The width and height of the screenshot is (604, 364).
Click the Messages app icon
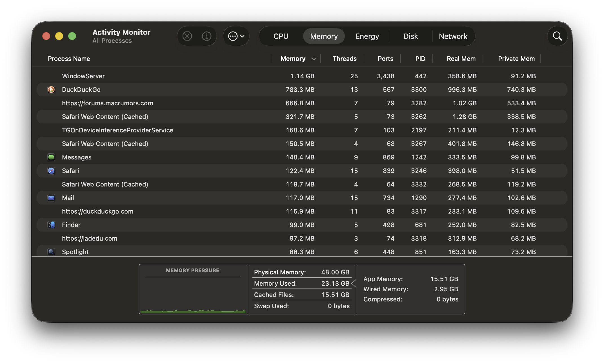(x=51, y=157)
